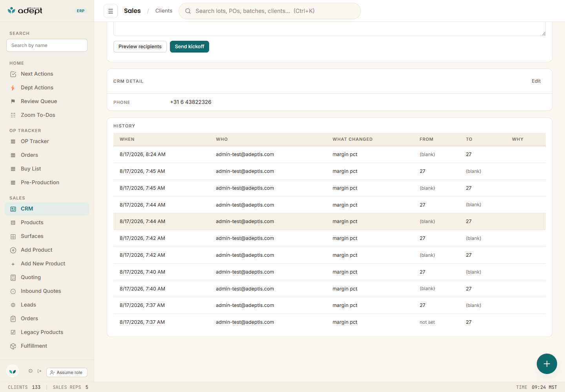Click the adept logo

point(25,11)
